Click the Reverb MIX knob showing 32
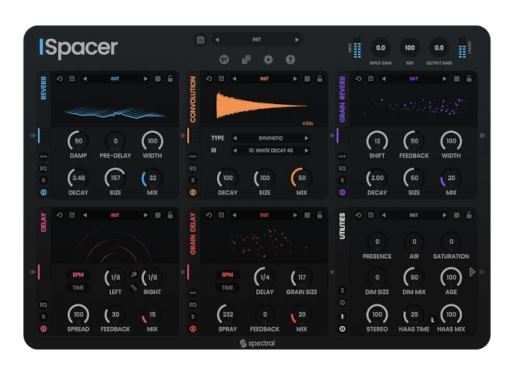The height and width of the screenshot is (375, 514). (152, 178)
